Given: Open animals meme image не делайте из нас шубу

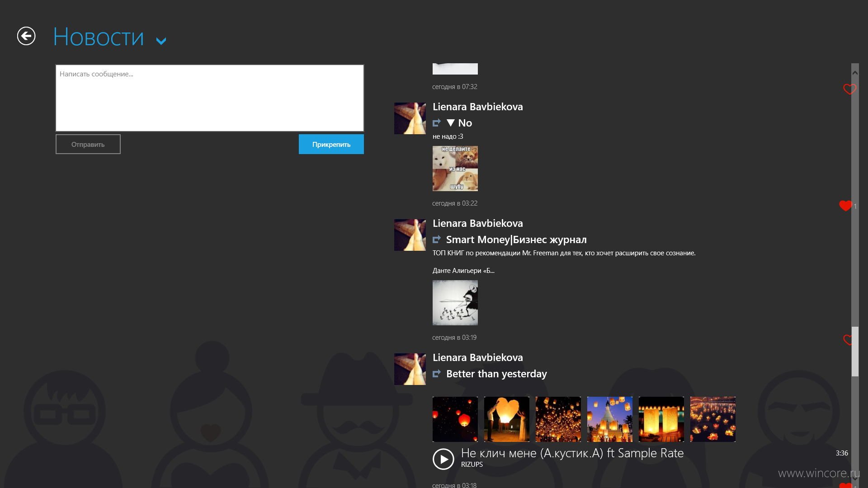Looking at the screenshot, I should [x=455, y=169].
